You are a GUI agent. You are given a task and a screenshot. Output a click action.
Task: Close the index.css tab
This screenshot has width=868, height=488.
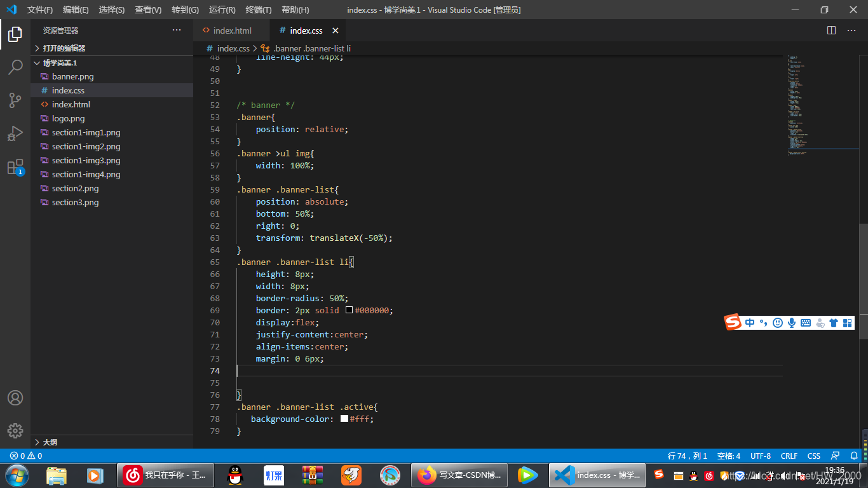click(336, 30)
